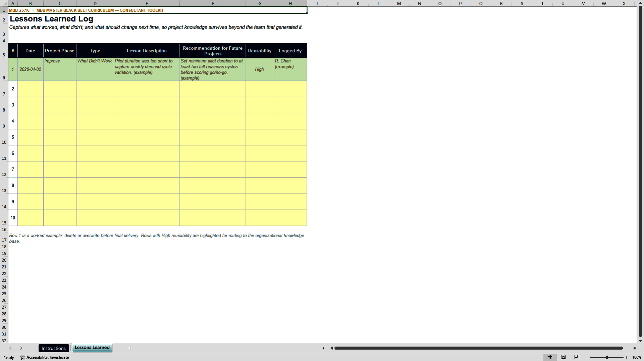Click the empty Date cell in entry 2
644x361 pixels.
30,89
